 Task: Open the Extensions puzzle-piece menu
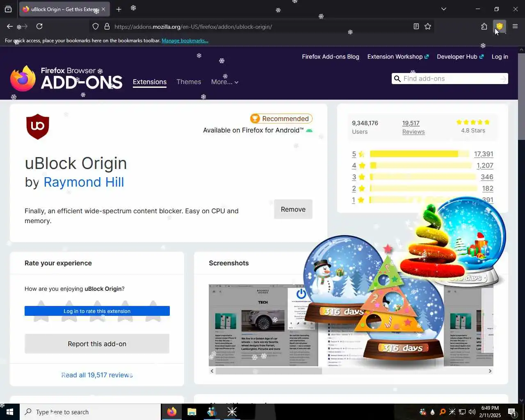[x=484, y=26]
